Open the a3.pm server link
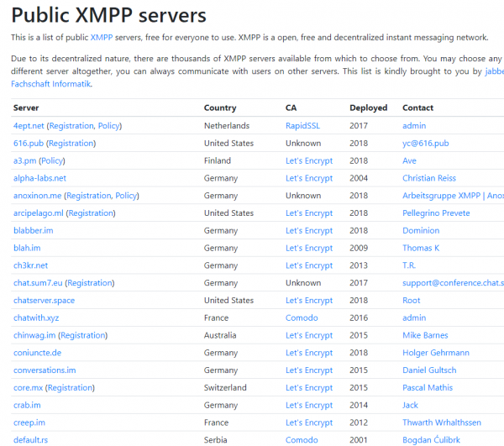504x446 pixels. click(23, 161)
